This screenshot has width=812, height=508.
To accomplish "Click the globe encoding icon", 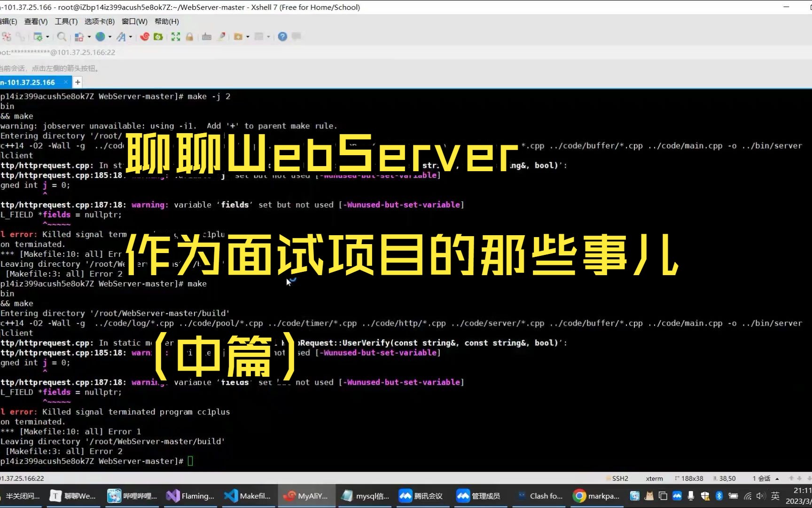I will (x=100, y=37).
